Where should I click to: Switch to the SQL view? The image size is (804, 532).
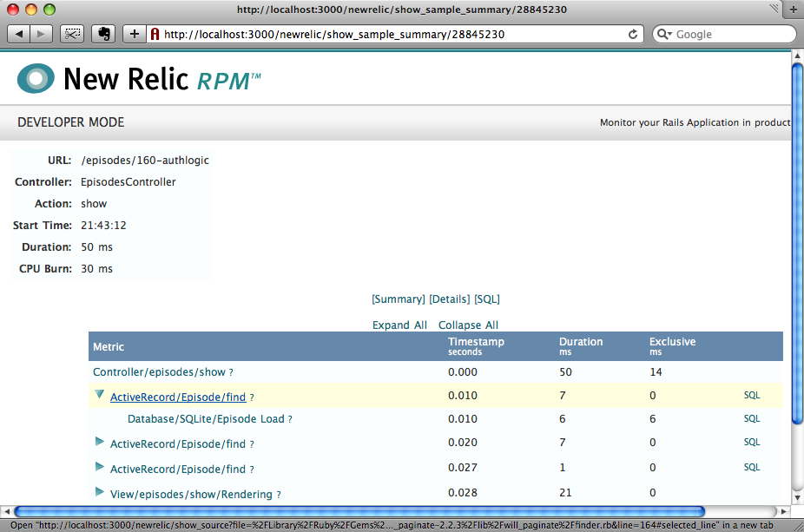(x=486, y=299)
